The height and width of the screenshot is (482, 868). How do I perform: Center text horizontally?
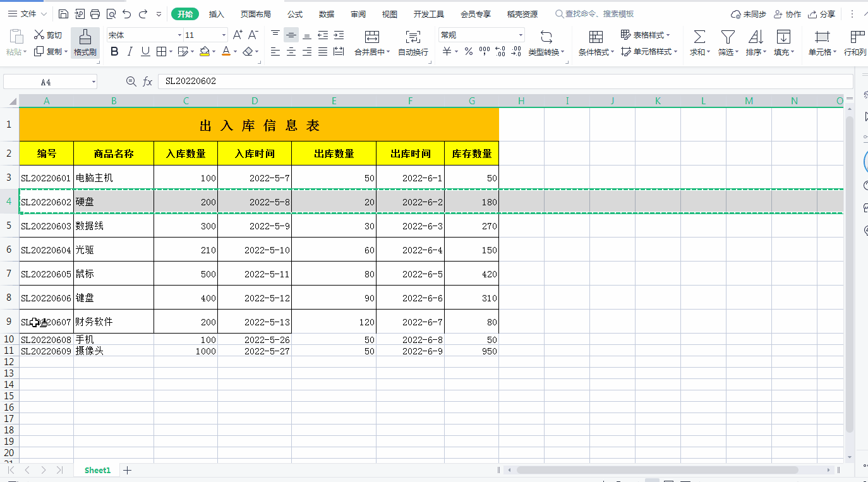(x=291, y=52)
